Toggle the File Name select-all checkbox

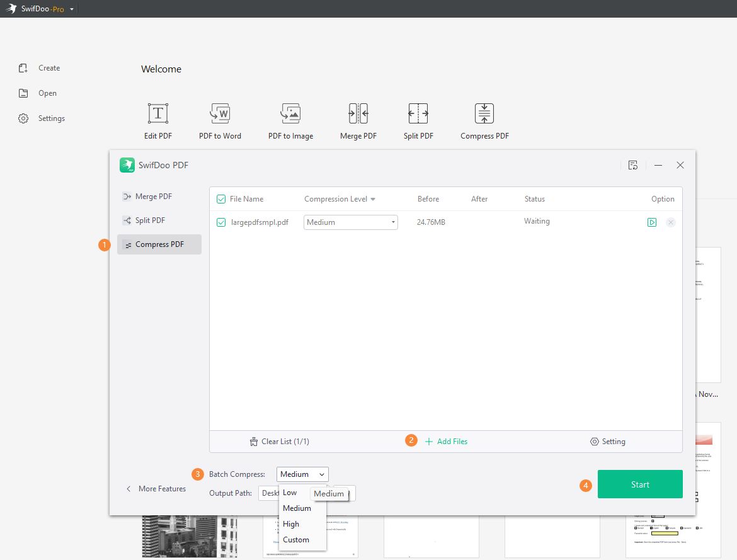point(221,199)
